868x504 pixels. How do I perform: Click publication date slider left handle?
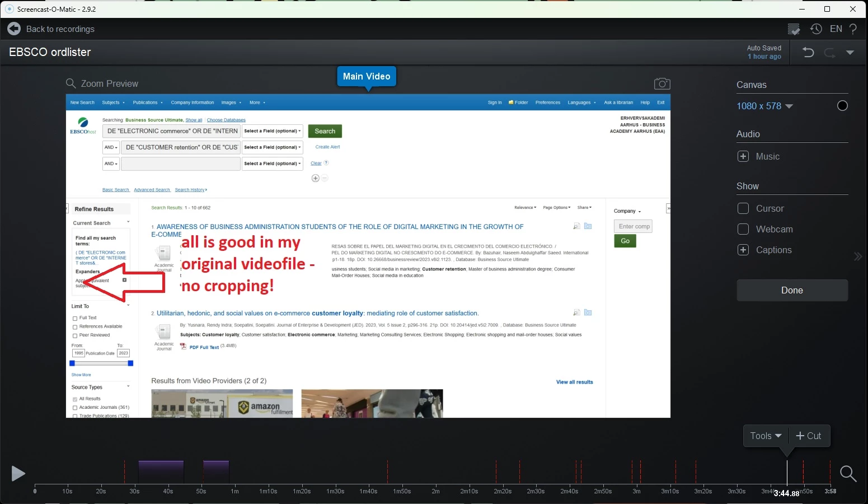point(72,363)
